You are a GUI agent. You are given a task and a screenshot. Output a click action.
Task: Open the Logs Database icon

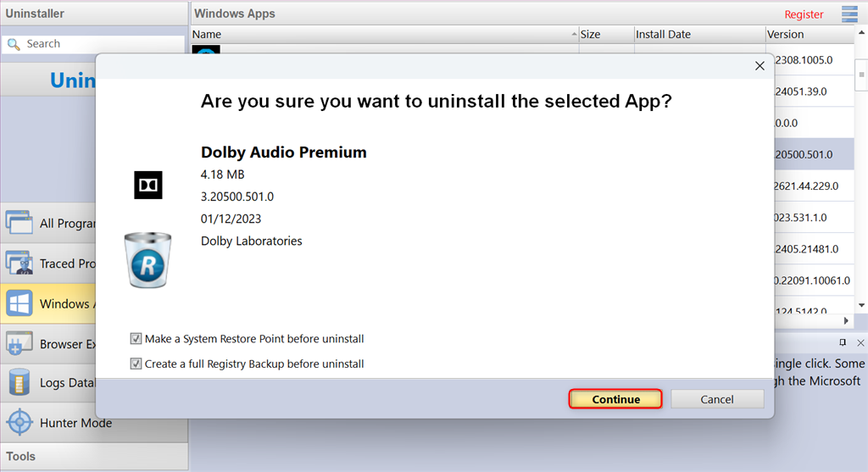click(x=19, y=382)
